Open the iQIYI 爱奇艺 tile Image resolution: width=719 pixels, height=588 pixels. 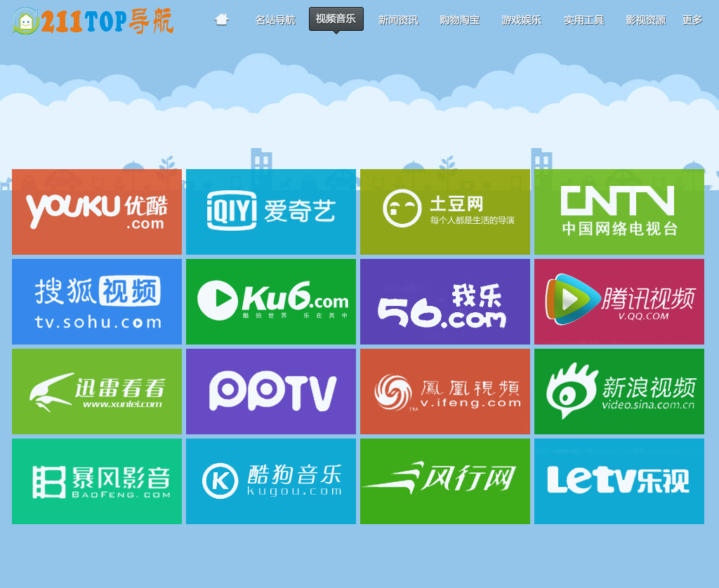coord(271,212)
